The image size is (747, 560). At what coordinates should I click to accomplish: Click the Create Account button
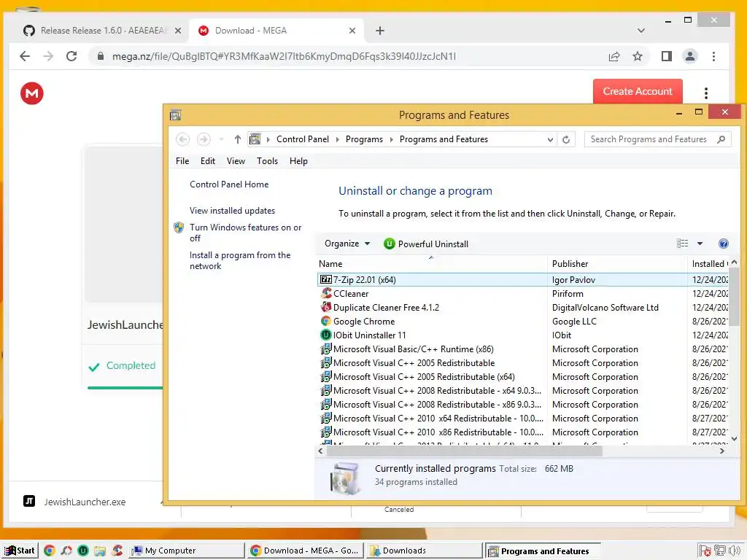click(x=638, y=91)
